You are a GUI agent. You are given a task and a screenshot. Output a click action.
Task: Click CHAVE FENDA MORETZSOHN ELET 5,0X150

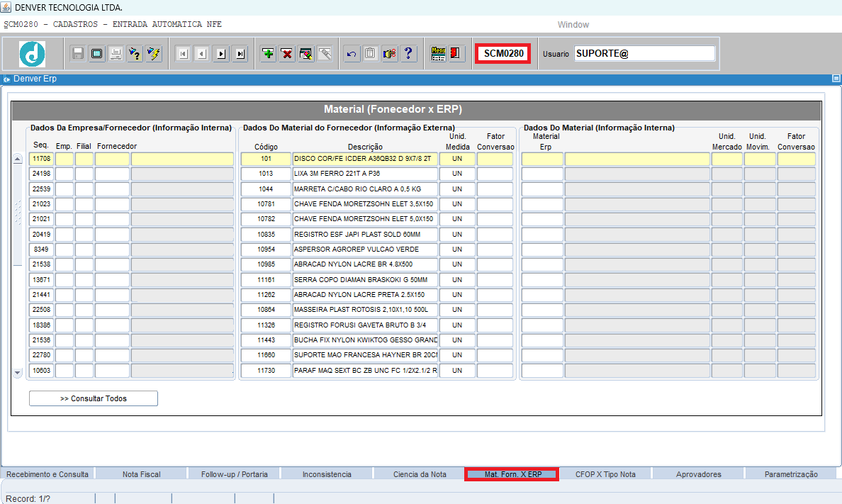click(365, 219)
